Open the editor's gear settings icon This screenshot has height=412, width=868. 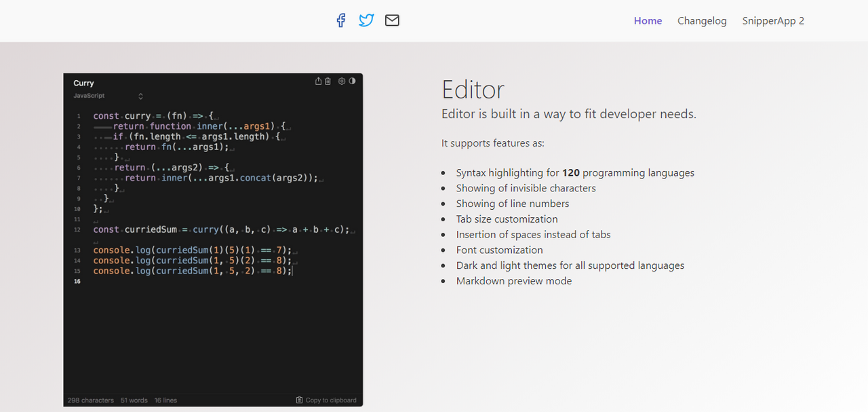[342, 81]
